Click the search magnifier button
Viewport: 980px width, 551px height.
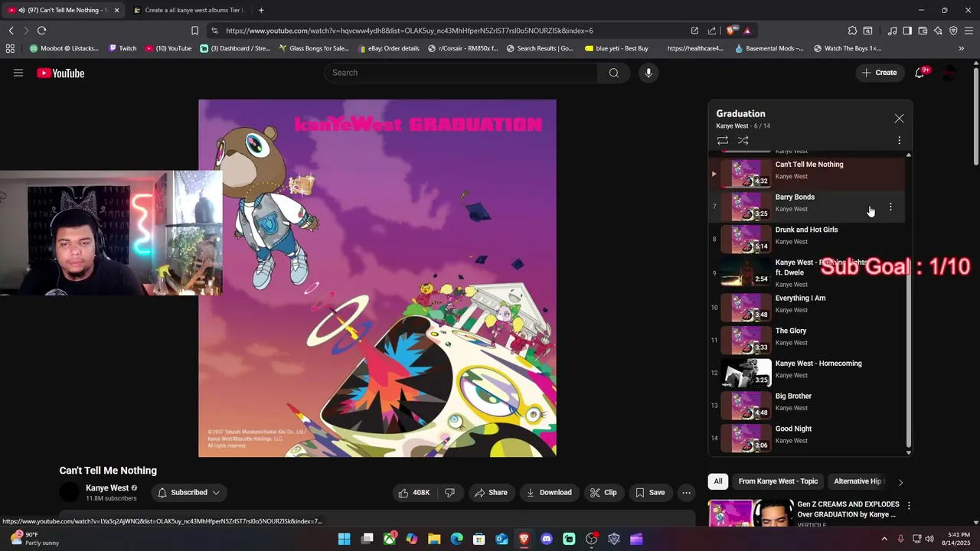[613, 73]
